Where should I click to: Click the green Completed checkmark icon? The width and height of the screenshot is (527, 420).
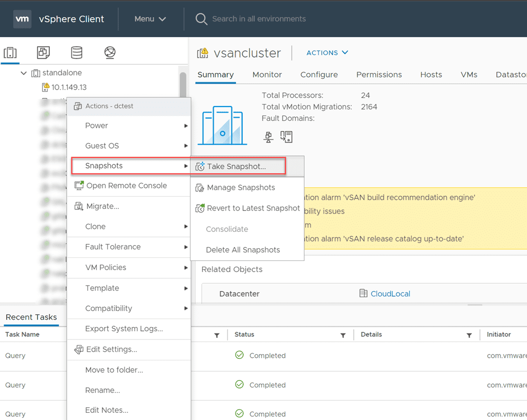click(x=239, y=355)
